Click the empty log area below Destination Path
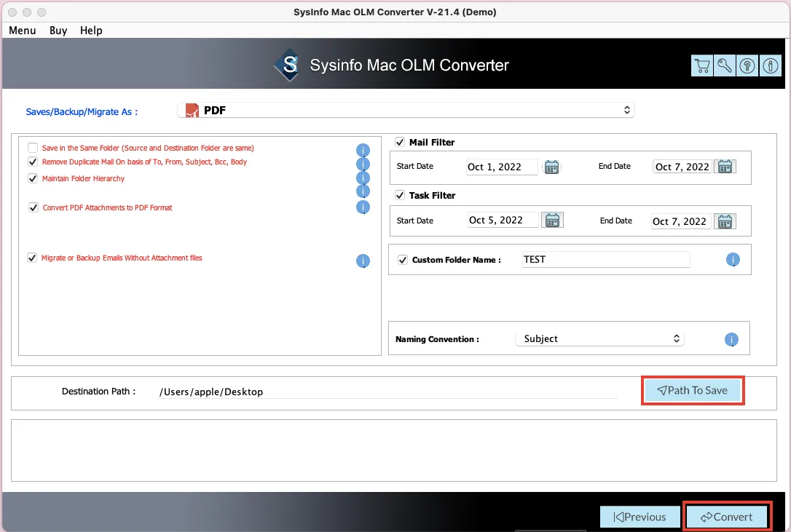791x532 pixels. tap(394, 450)
